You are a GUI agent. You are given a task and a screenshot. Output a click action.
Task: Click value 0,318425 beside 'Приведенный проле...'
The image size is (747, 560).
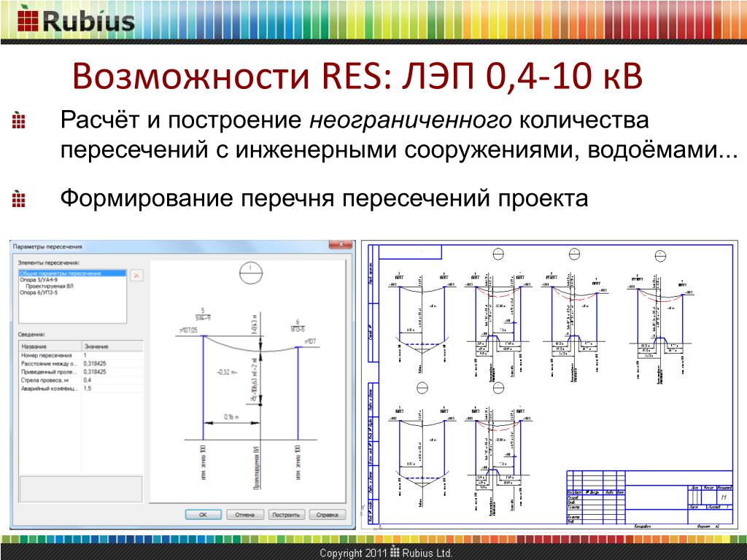pos(95,371)
